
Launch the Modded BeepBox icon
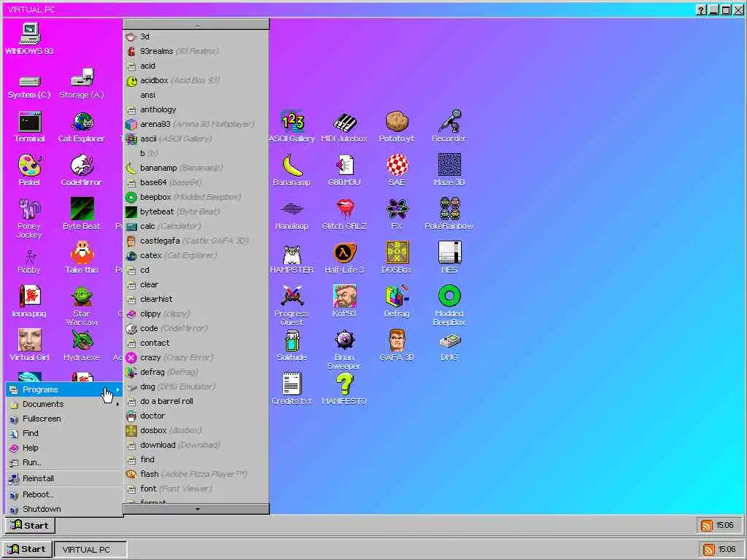[x=449, y=306]
